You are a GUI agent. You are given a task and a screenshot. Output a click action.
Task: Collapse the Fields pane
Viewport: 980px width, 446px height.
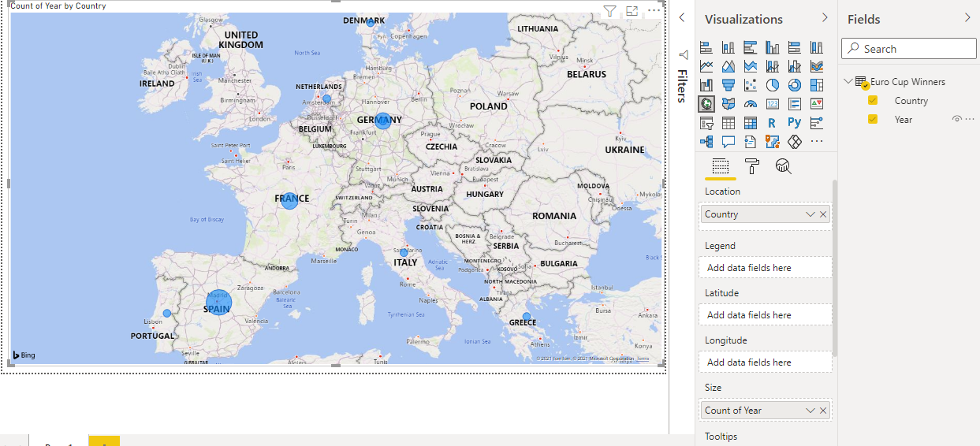967,17
